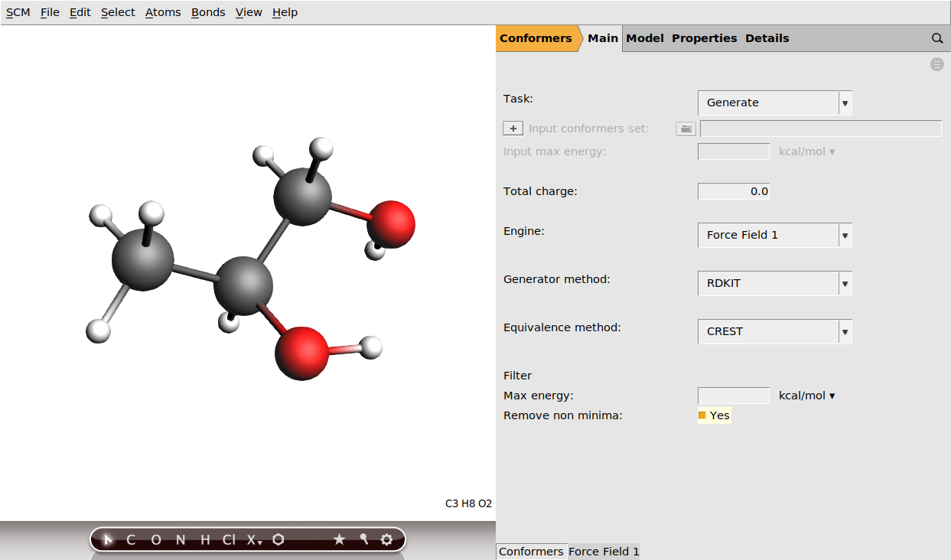Click inside the Total charge field
Screen dimensions: 951x560
click(733, 191)
